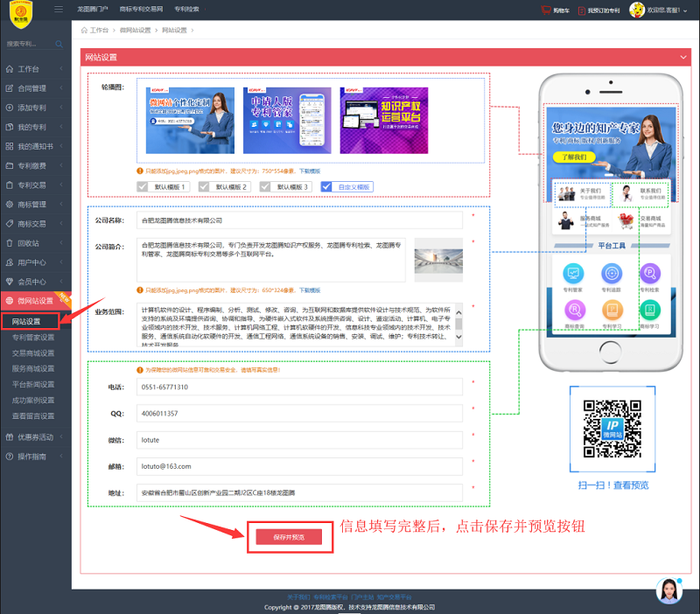The width and height of the screenshot is (700, 614).
Task: Click the 保存并预览 button
Action: (x=289, y=537)
